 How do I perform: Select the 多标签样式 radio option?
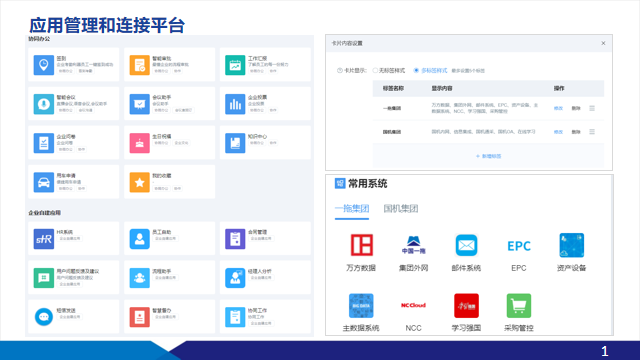point(416,71)
